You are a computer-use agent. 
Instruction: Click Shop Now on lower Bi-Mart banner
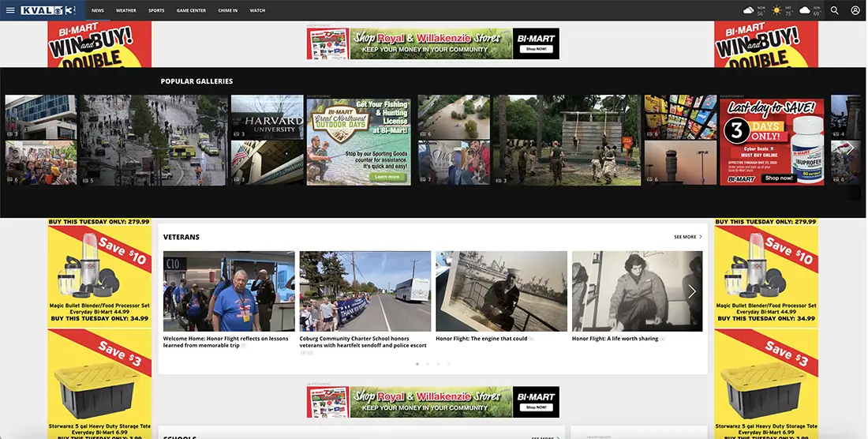(536, 407)
